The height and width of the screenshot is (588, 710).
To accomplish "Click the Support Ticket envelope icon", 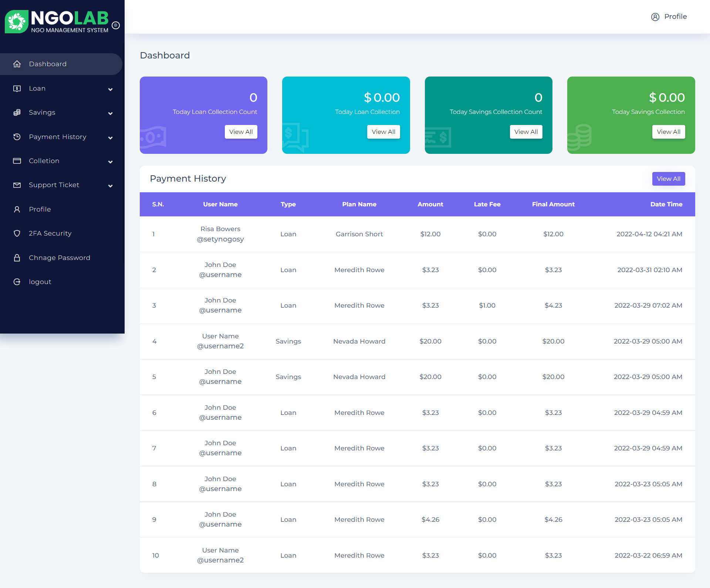I will click(x=17, y=185).
